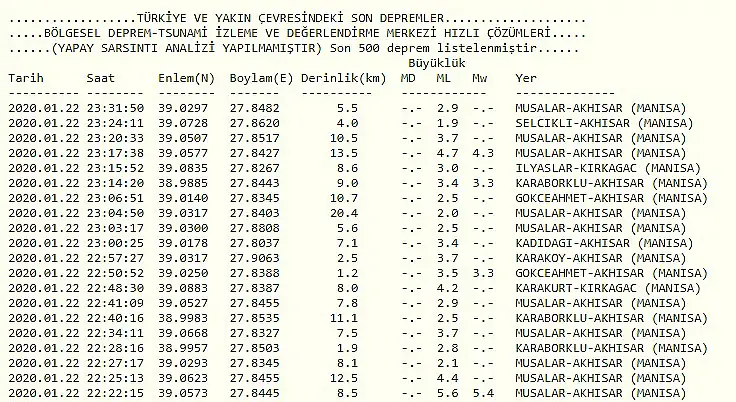Click depth value 12.5
The image size is (736, 402).
click(x=344, y=379)
